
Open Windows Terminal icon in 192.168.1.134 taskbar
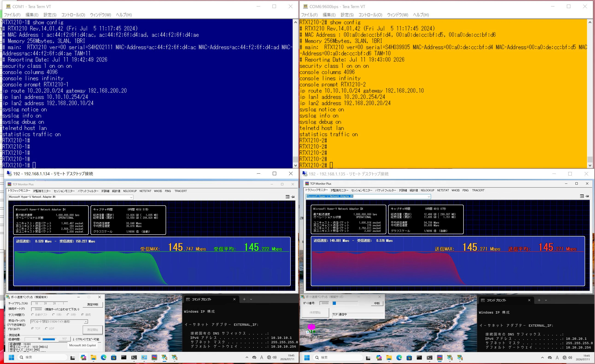pyautogui.click(x=134, y=358)
